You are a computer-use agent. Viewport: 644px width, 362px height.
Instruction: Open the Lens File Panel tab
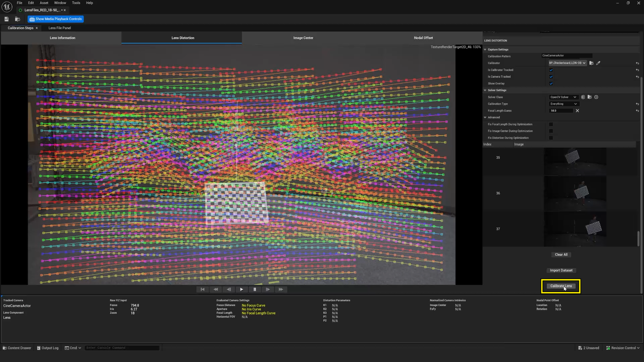click(x=60, y=28)
